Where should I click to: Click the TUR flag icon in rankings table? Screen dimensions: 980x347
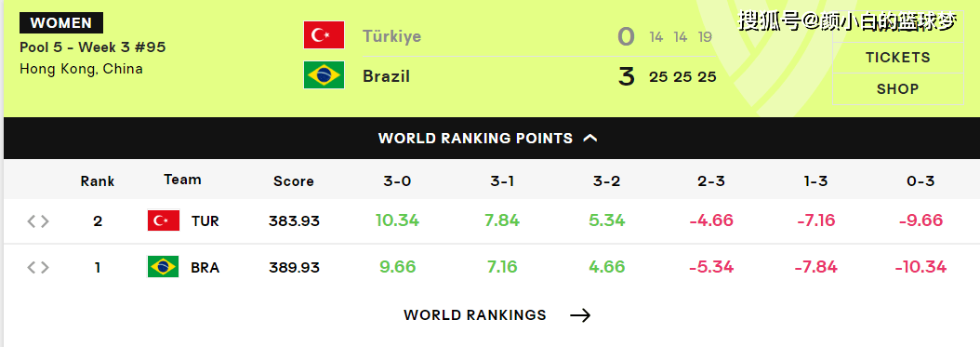coord(164,220)
